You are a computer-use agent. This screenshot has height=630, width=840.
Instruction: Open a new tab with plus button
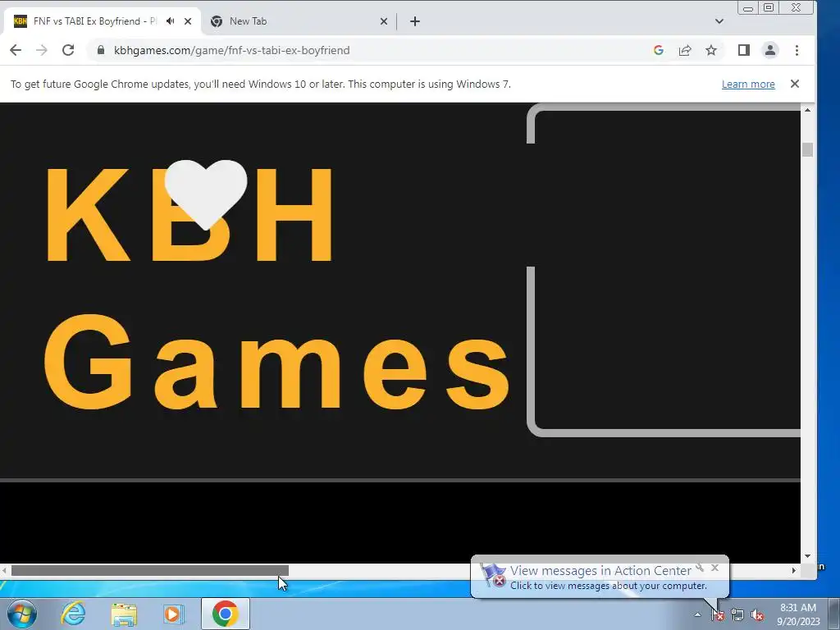coord(414,21)
